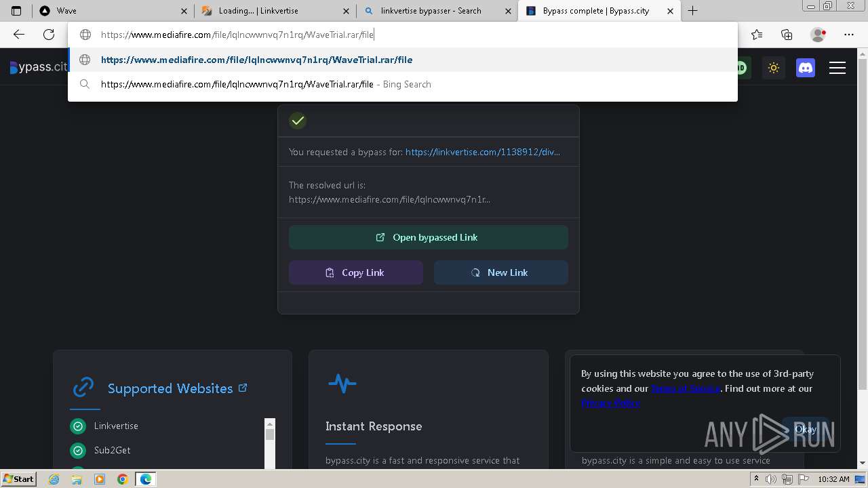
Task: Click the Copy Link button
Action: tap(356, 272)
